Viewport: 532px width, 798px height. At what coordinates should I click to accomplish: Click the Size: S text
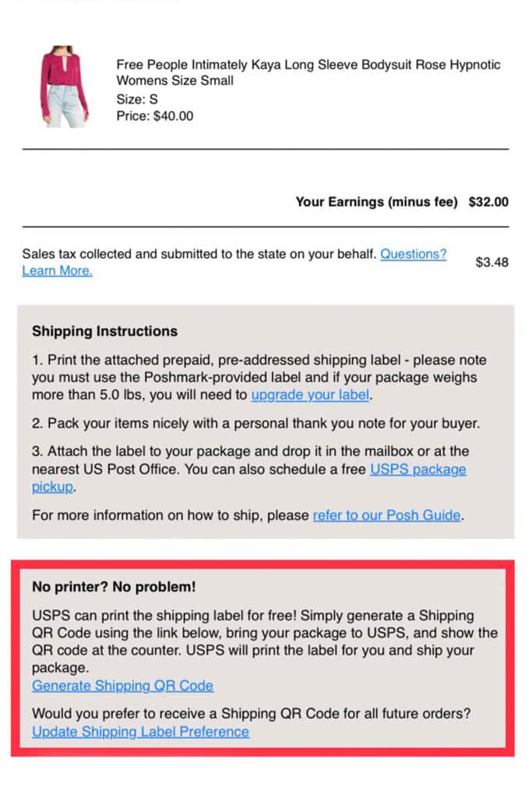[137, 99]
